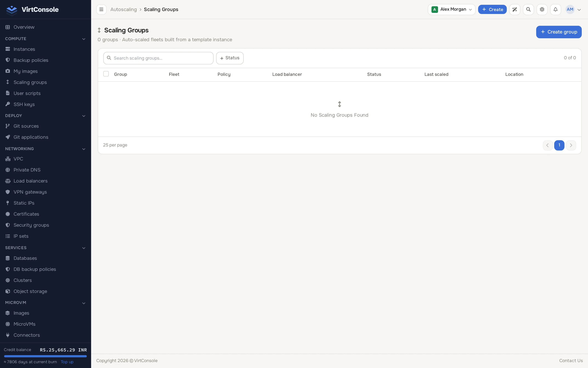This screenshot has height=368, width=588.
Task: Click the Create group button
Action: (x=559, y=32)
